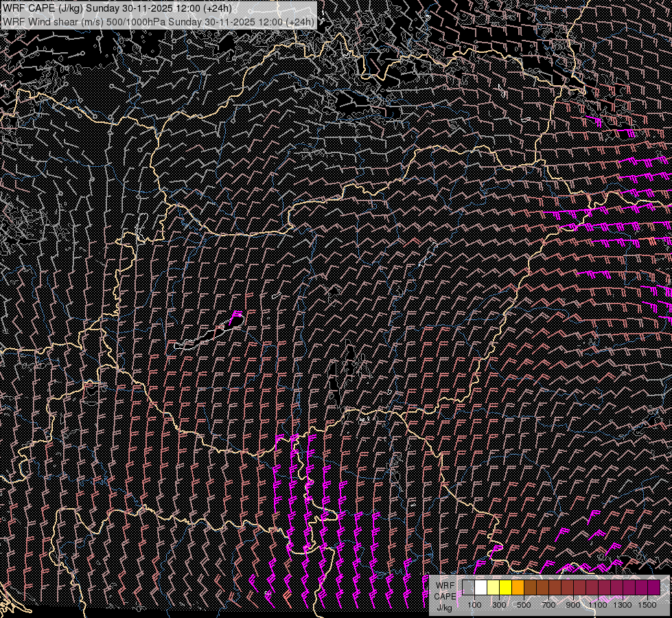Select the orange swatch in the CAPE legend
Viewport: 672px width, 618px height.
pyautogui.click(x=518, y=587)
